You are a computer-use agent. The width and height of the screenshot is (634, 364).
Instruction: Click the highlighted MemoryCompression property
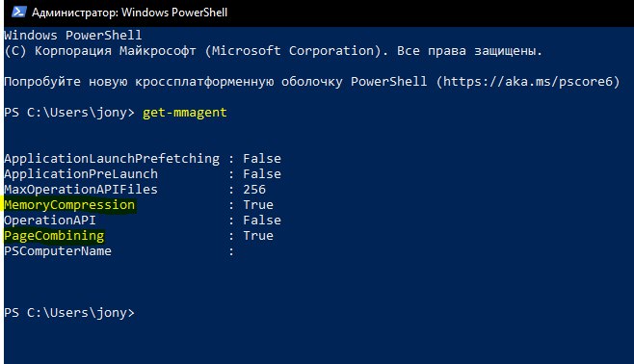[x=69, y=205]
